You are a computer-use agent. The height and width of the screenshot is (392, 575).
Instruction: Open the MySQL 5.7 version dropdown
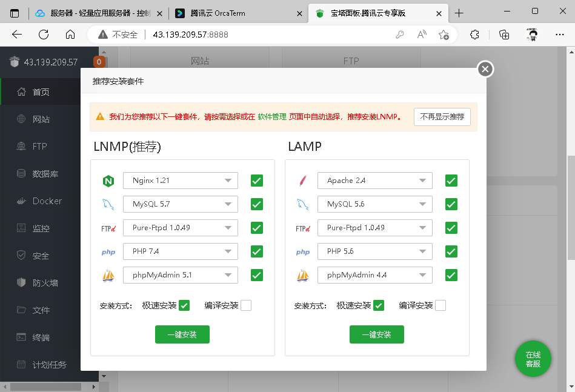pos(181,204)
